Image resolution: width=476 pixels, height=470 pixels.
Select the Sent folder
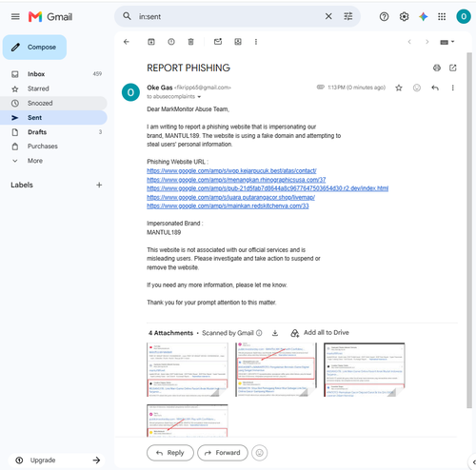point(53,118)
